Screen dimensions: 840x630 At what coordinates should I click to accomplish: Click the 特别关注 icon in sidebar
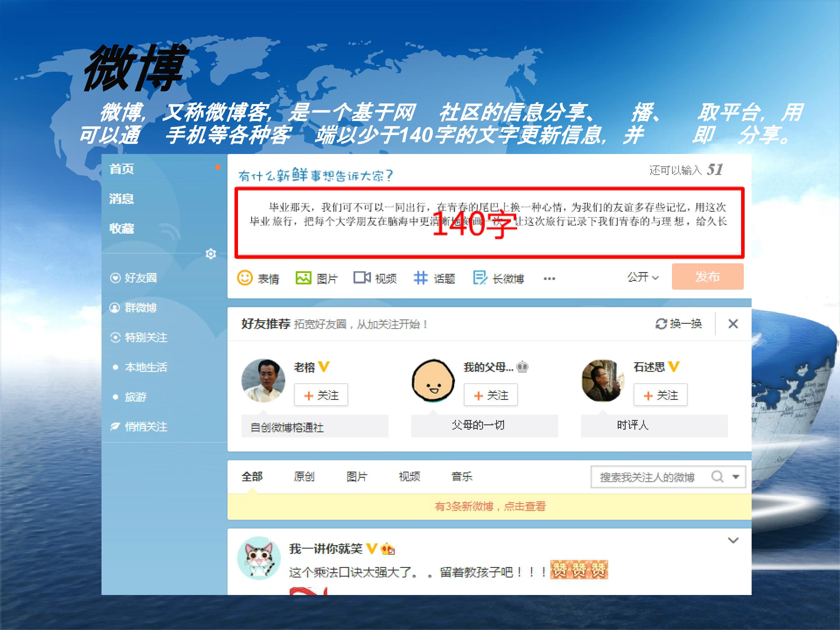pyautogui.click(x=116, y=337)
